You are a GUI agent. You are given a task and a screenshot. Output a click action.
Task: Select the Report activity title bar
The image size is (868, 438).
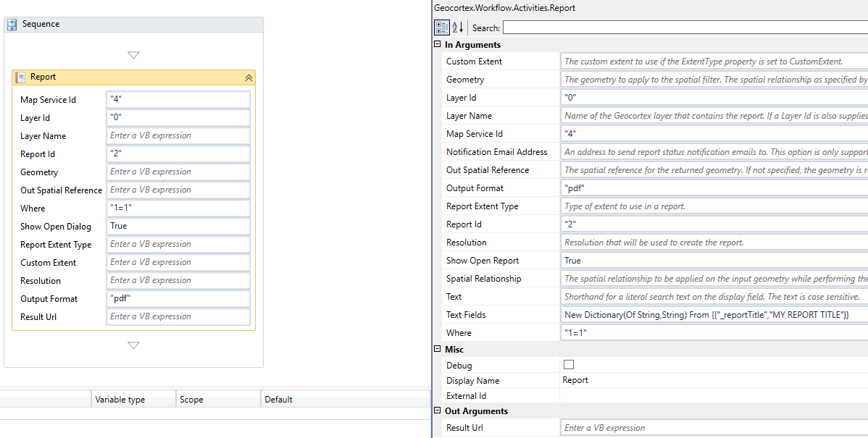coord(133,77)
